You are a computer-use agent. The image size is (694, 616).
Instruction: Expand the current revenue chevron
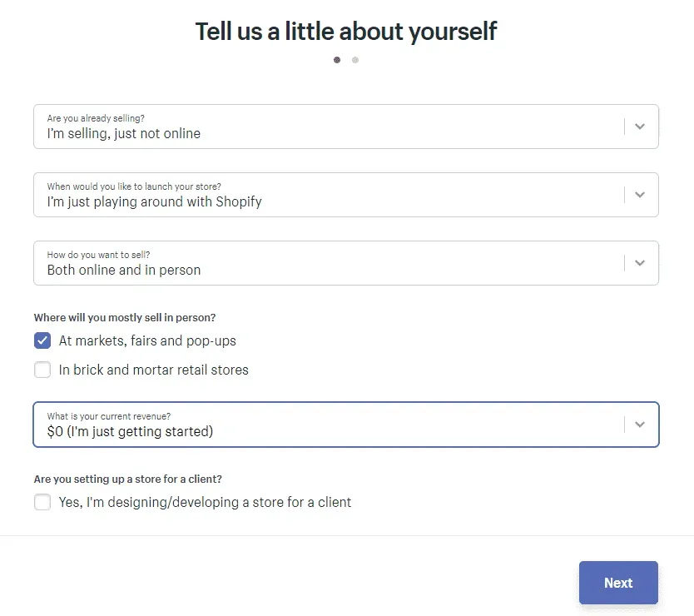(x=639, y=424)
